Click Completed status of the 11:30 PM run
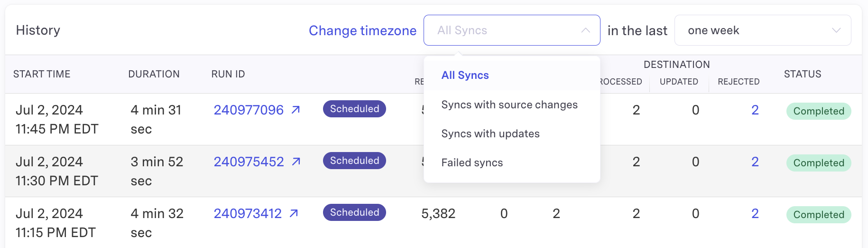 point(819,163)
